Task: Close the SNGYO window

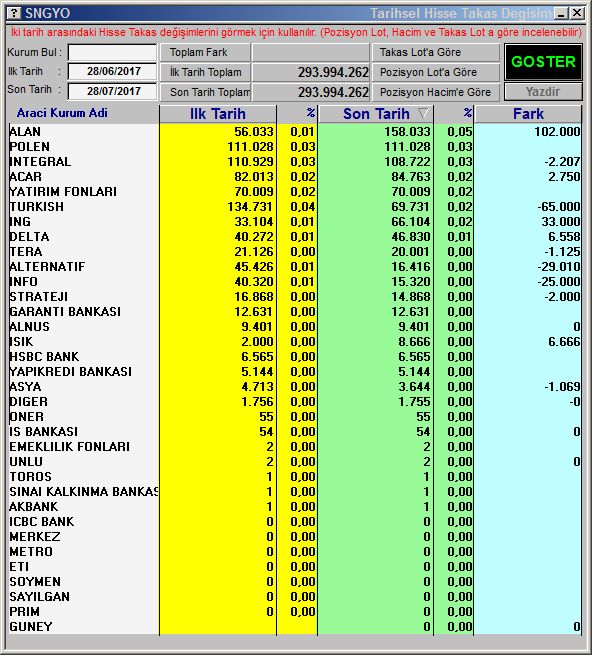Action: pos(577,13)
